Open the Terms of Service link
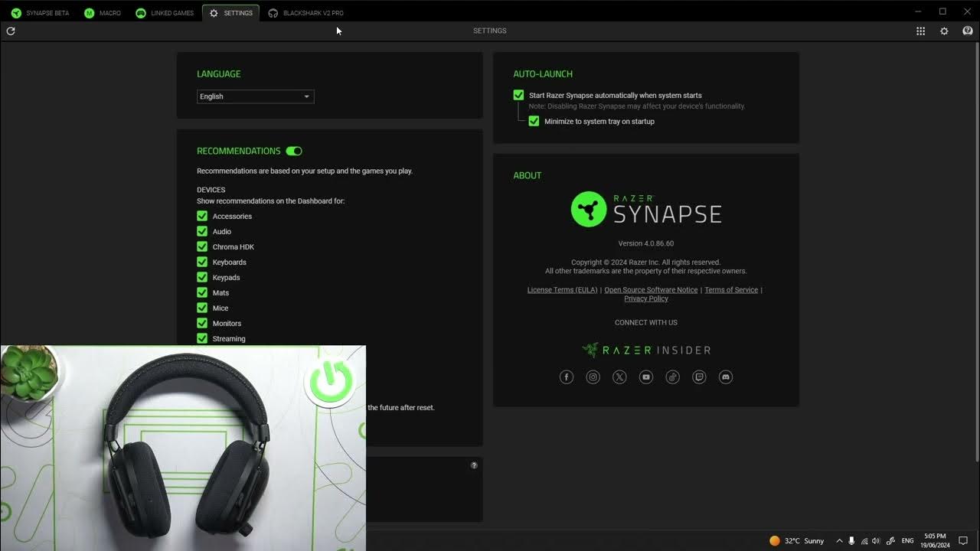The width and height of the screenshot is (980, 551). [731, 290]
